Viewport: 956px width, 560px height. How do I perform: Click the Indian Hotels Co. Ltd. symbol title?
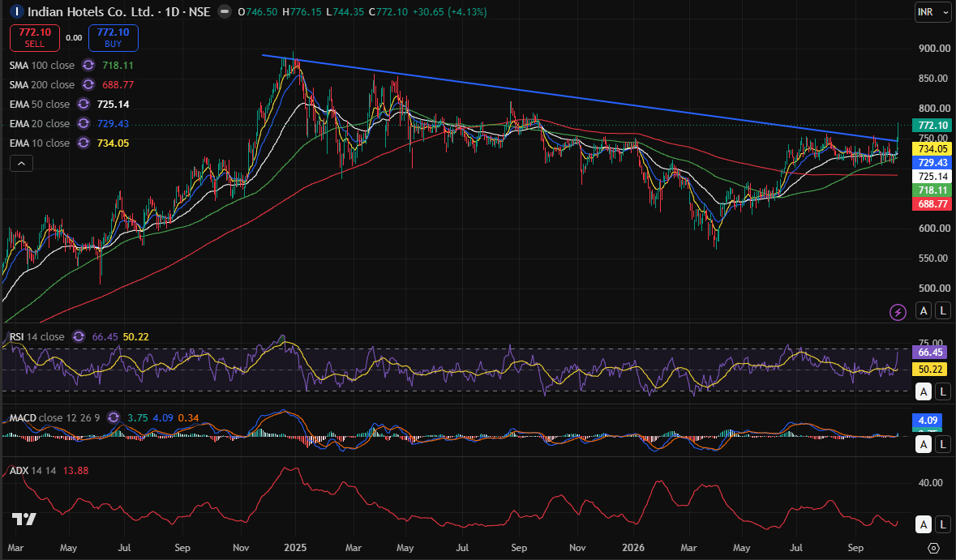[90, 11]
